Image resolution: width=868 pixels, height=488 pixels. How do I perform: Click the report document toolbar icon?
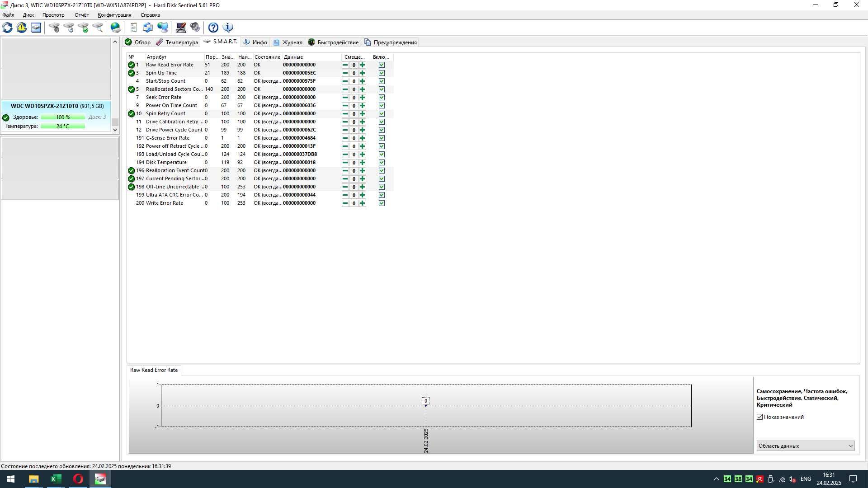(133, 28)
